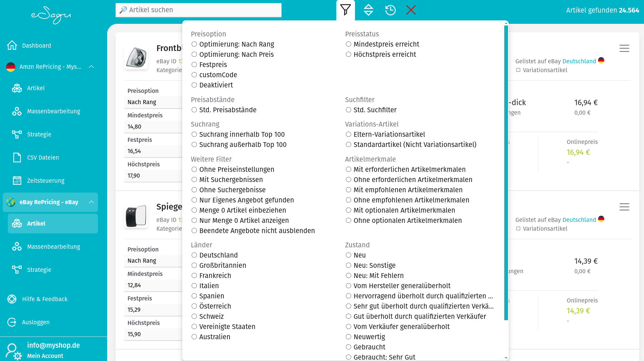Toggle the filter funnel icon

pyautogui.click(x=345, y=10)
